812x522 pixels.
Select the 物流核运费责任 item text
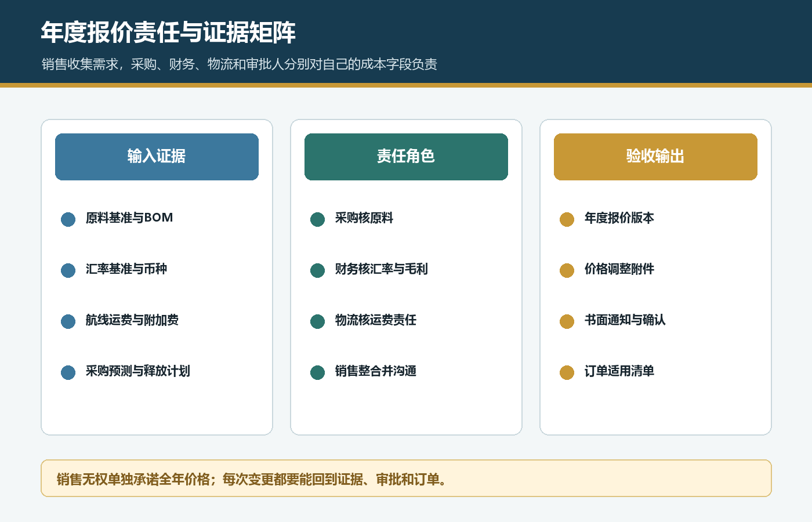376,320
